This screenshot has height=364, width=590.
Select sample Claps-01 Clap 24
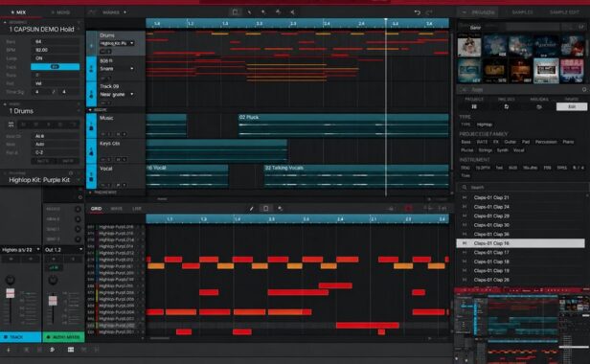[521, 207]
